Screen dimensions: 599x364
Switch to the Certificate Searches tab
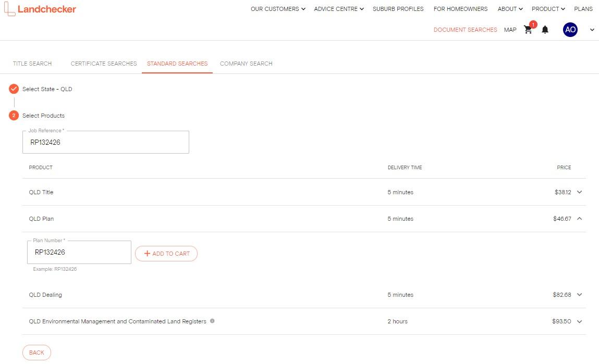click(104, 64)
